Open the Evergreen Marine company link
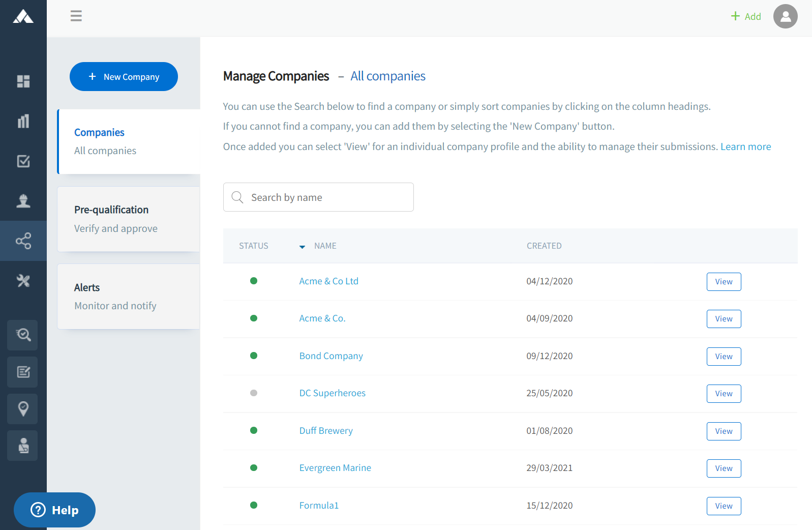Viewport: 812px width, 530px height. coord(335,468)
